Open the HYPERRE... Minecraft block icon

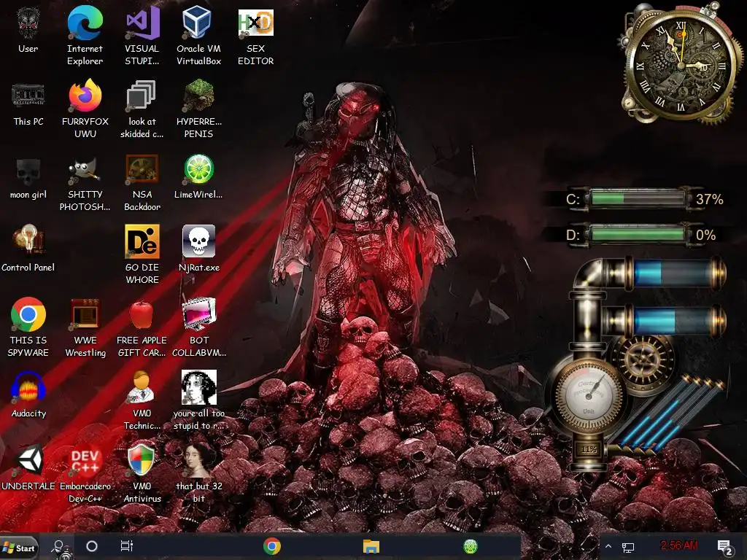pos(198,96)
